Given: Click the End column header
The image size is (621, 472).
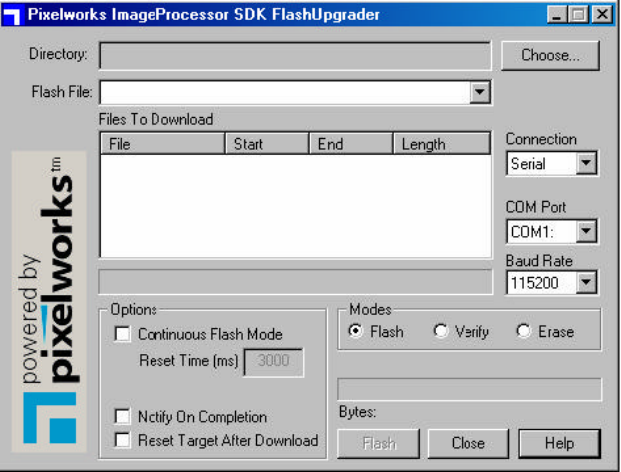Looking at the screenshot, I should tap(351, 144).
